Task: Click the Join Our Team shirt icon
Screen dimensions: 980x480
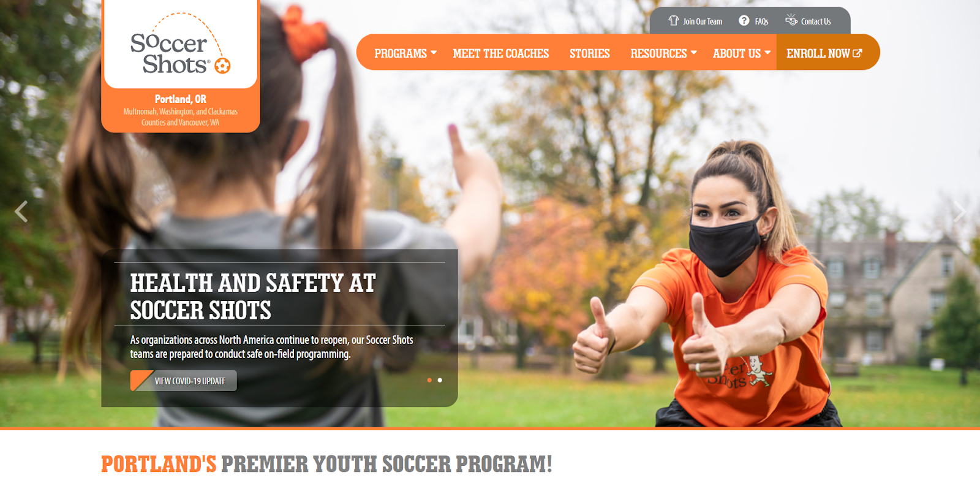Action: point(674,20)
